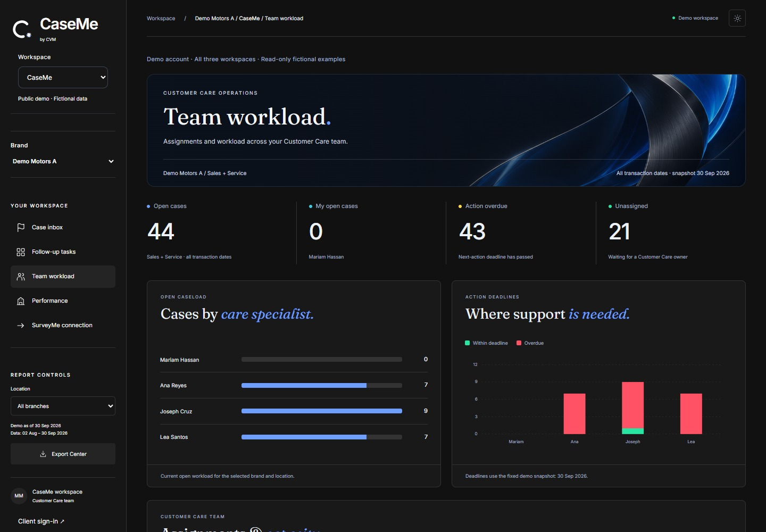Click the Follow-up tasks grid icon

(x=21, y=252)
